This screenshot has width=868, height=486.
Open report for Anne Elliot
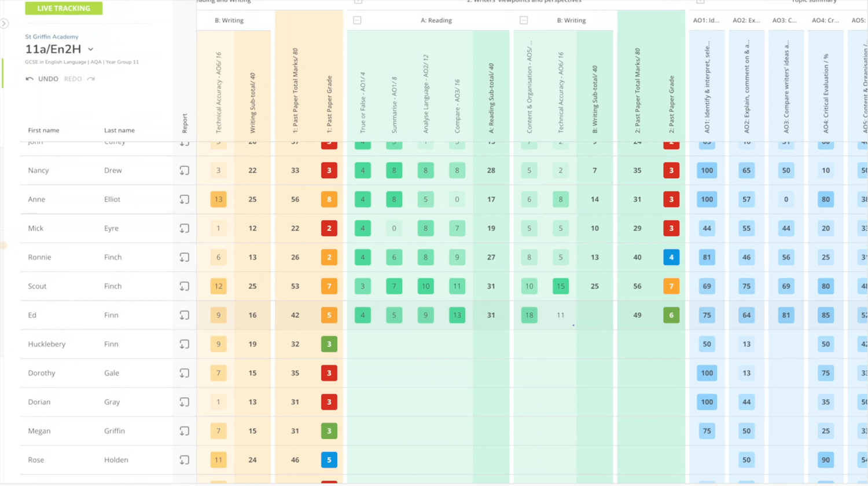click(x=184, y=199)
